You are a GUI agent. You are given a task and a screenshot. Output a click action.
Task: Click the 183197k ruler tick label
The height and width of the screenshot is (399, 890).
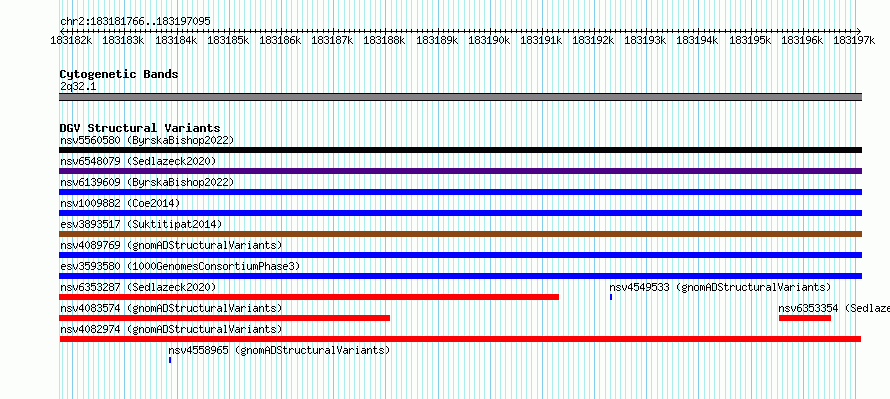click(855, 40)
